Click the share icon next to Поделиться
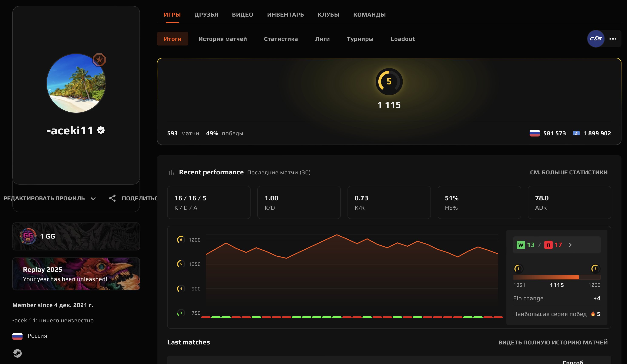 coord(113,198)
